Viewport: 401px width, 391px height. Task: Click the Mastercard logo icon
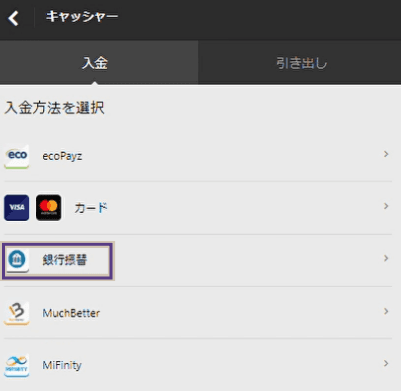click(49, 208)
